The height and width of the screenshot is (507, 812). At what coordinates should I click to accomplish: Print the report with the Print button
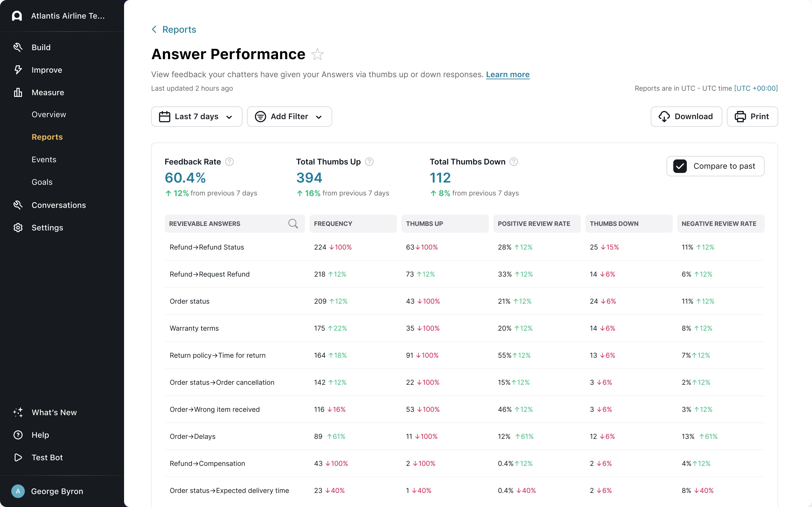point(752,117)
